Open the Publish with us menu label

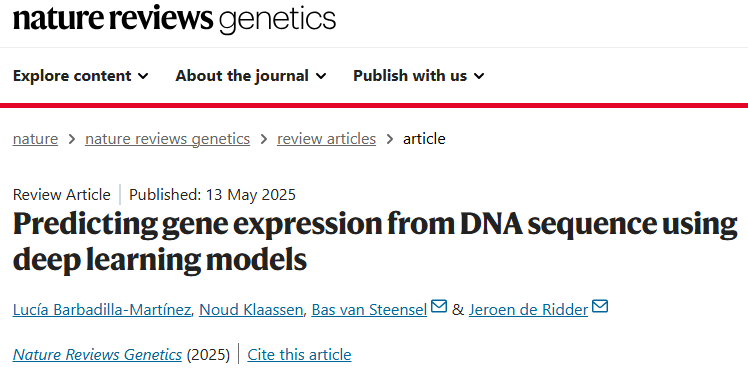pyautogui.click(x=410, y=76)
